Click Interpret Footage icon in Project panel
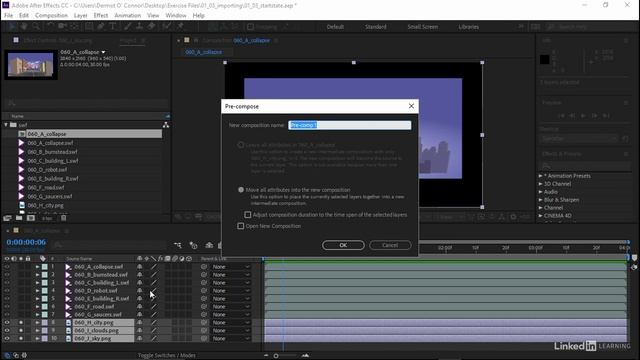The image size is (640, 360). click(x=7, y=218)
